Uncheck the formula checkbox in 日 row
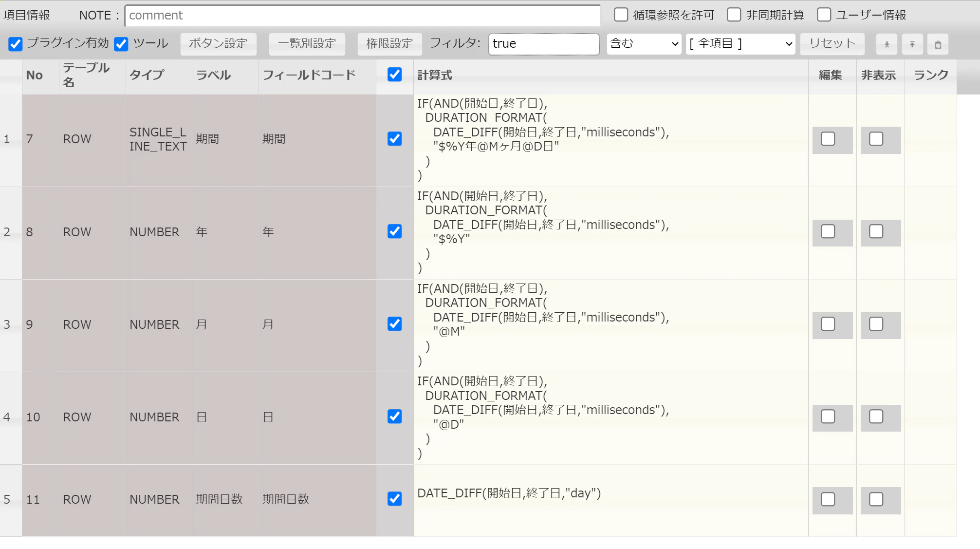This screenshot has width=980, height=549. click(395, 416)
